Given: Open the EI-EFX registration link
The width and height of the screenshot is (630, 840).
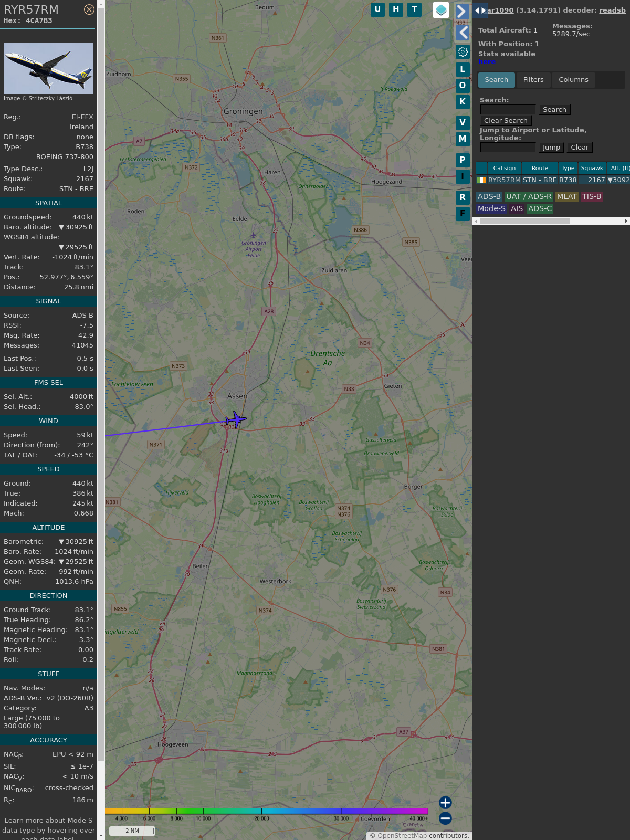Looking at the screenshot, I should coord(82,117).
